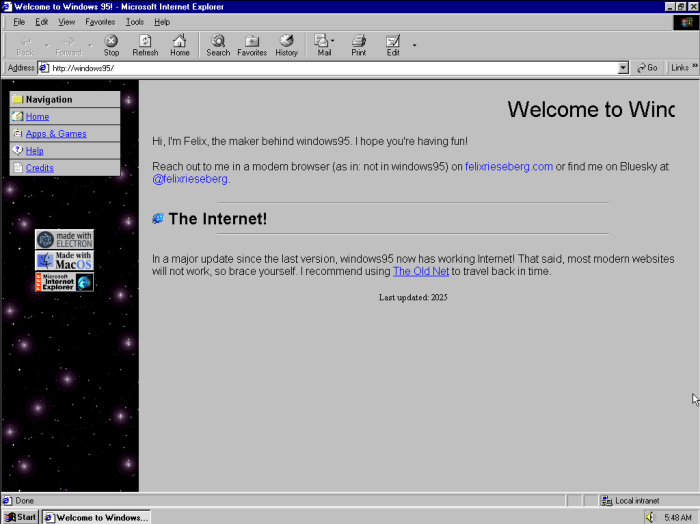This screenshot has width=700, height=524.
Task: Click the Edit toolbar button
Action: tap(393, 46)
